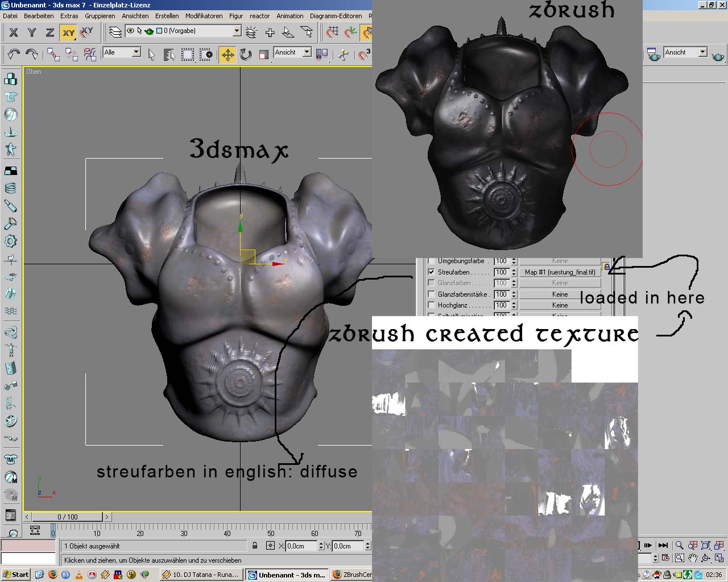
Task: Open the reactor menu
Action: pyautogui.click(x=259, y=16)
